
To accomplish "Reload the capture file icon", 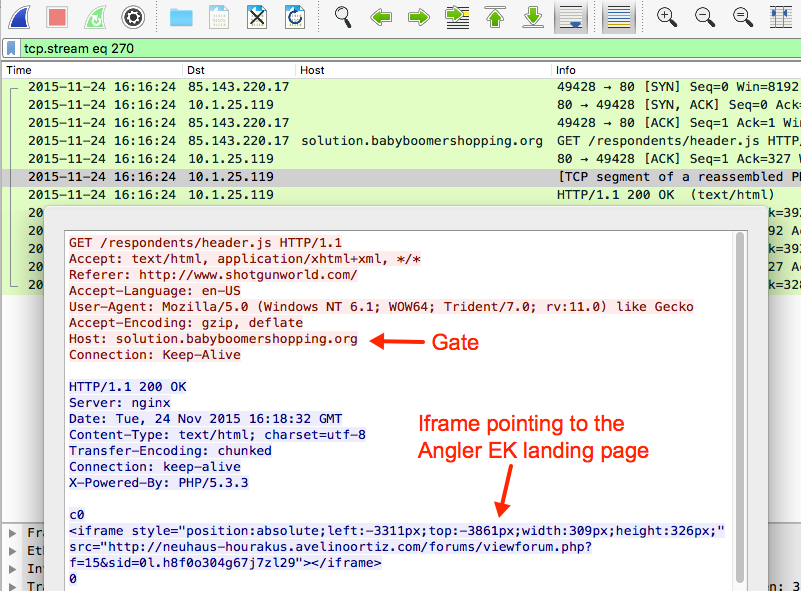I will (x=295, y=17).
